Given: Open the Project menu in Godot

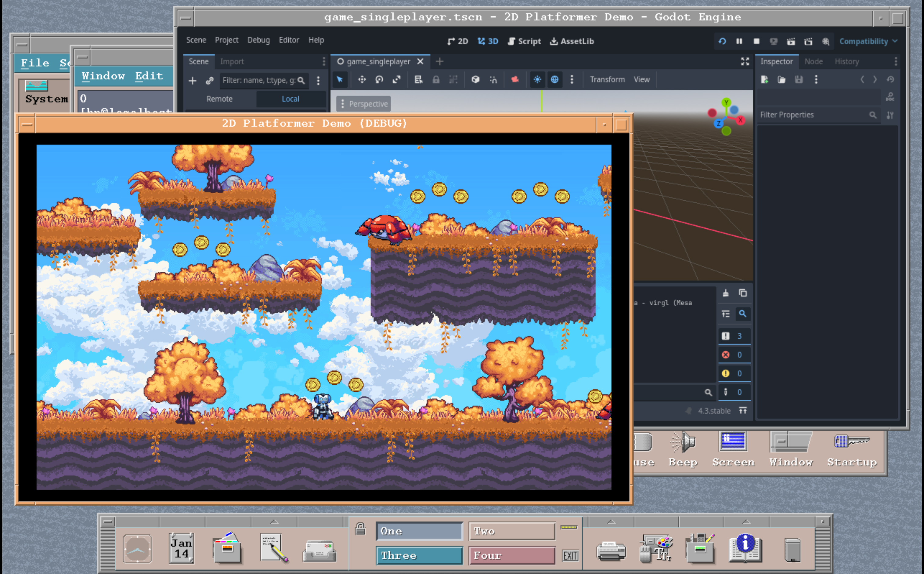Looking at the screenshot, I should (x=226, y=40).
